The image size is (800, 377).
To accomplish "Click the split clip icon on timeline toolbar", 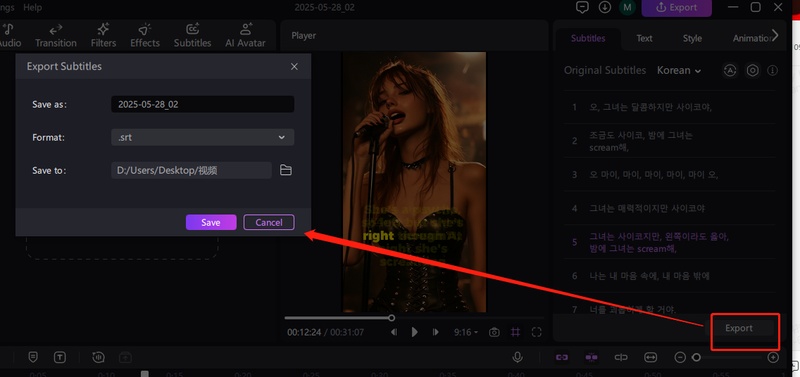I will tap(621, 357).
